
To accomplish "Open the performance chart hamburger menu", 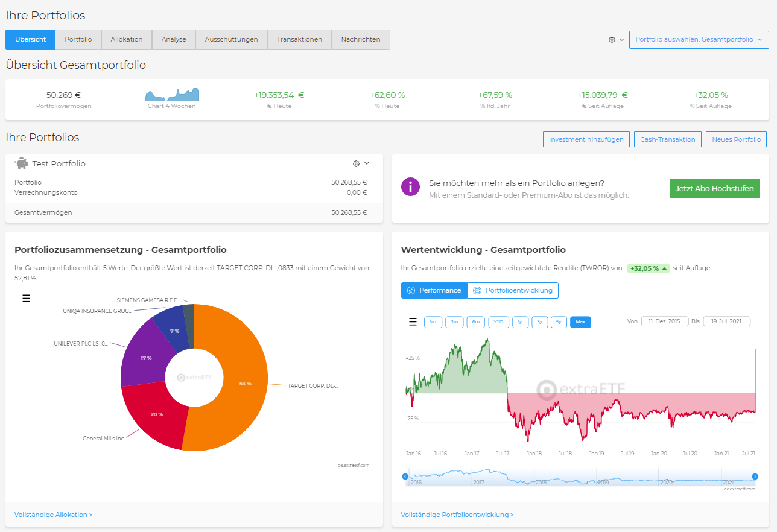I will (413, 322).
